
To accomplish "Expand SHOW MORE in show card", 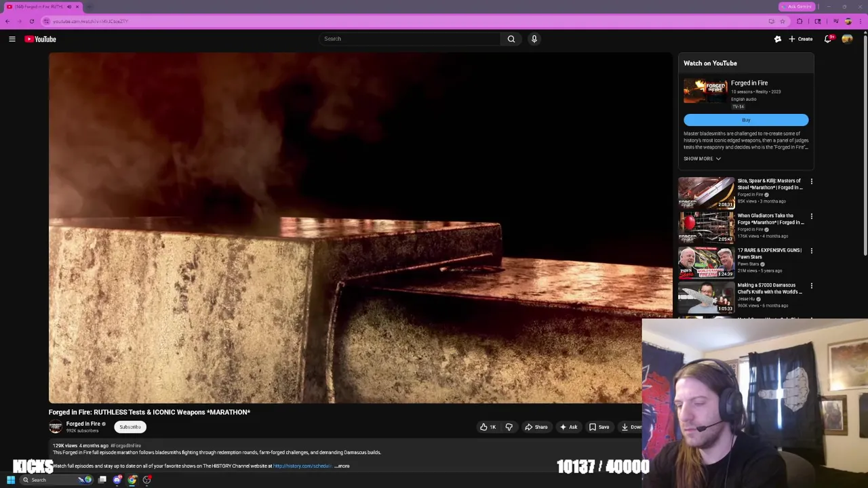I will pyautogui.click(x=702, y=159).
